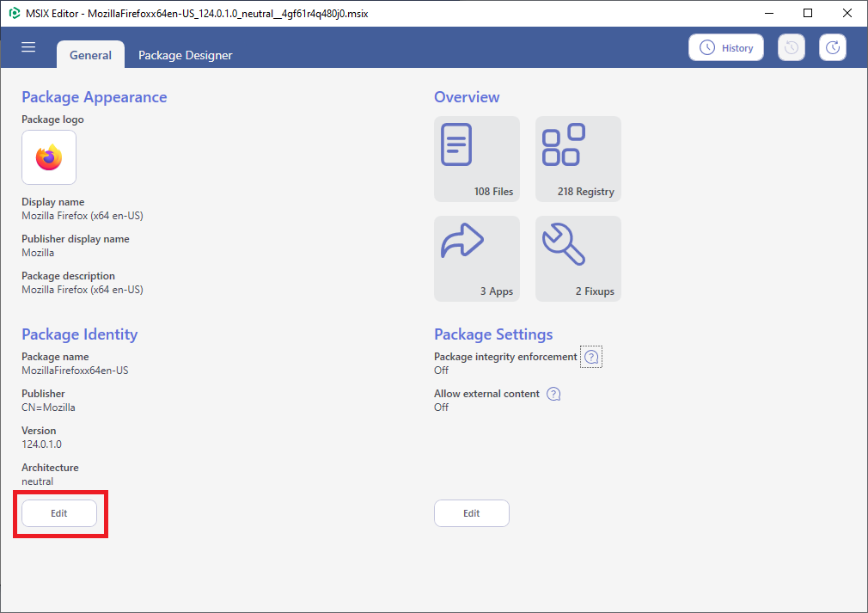Click the 'Package Identity' heading

click(80, 334)
